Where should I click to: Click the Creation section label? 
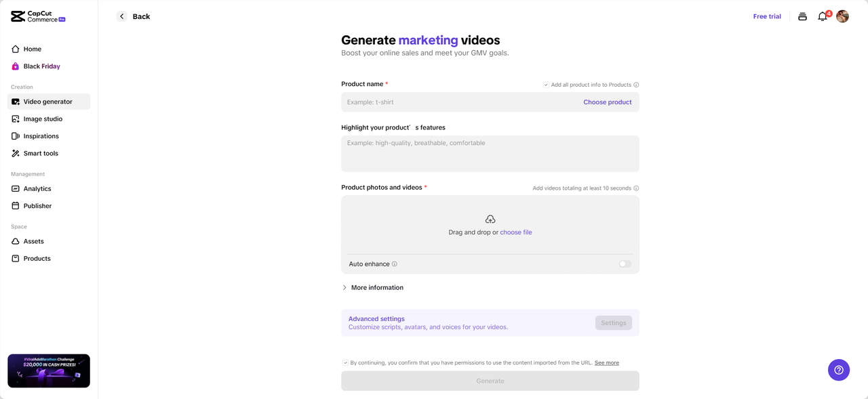coord(22,87)
